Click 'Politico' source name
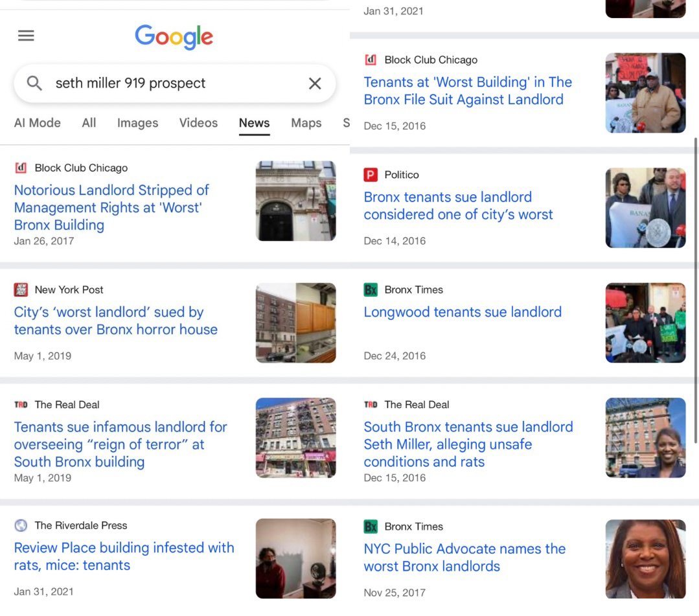Screen dimensions: 699x616 402,175
